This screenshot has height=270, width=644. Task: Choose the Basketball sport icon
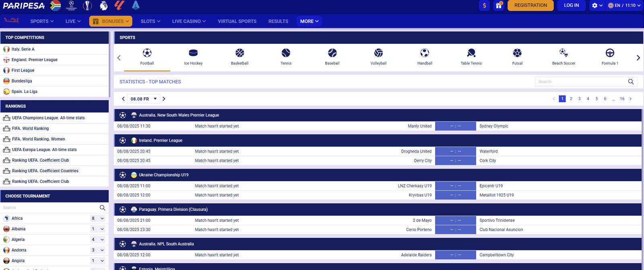pos(239,53)
